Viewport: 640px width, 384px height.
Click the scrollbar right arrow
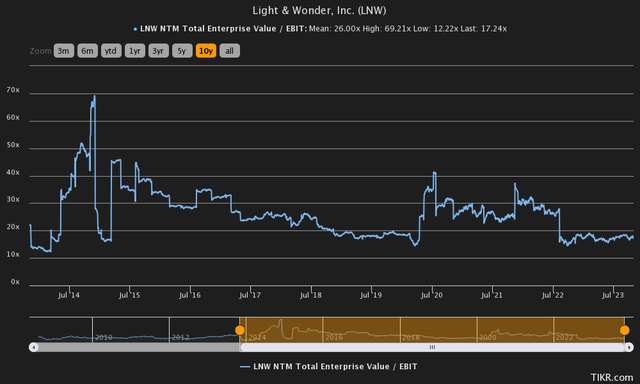(x=629, y=347)
